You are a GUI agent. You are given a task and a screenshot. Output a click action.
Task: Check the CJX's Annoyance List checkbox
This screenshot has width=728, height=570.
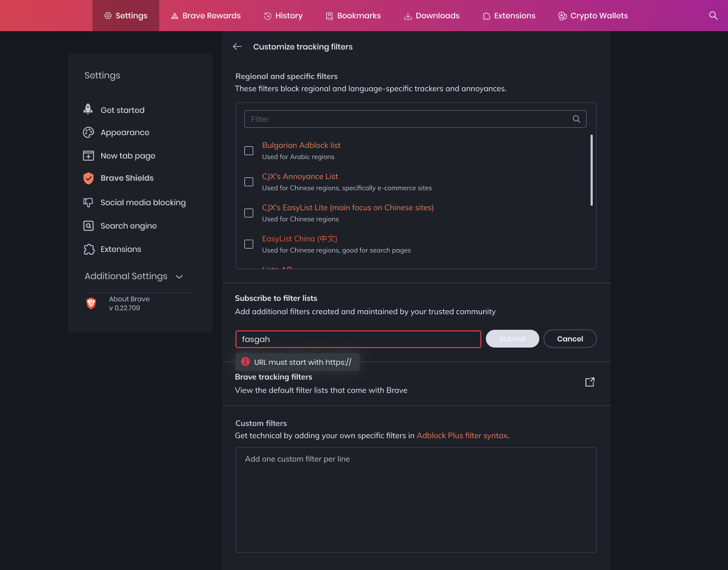click(249, 182)
